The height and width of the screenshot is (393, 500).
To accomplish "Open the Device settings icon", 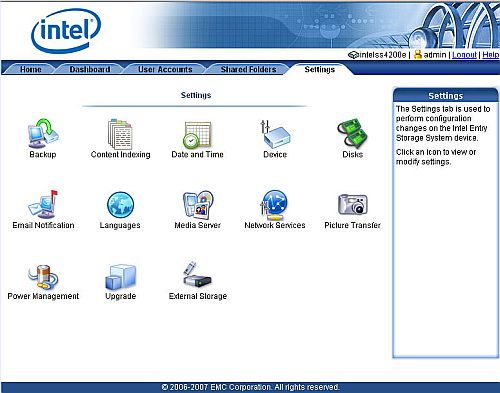I will coord(275,134).
